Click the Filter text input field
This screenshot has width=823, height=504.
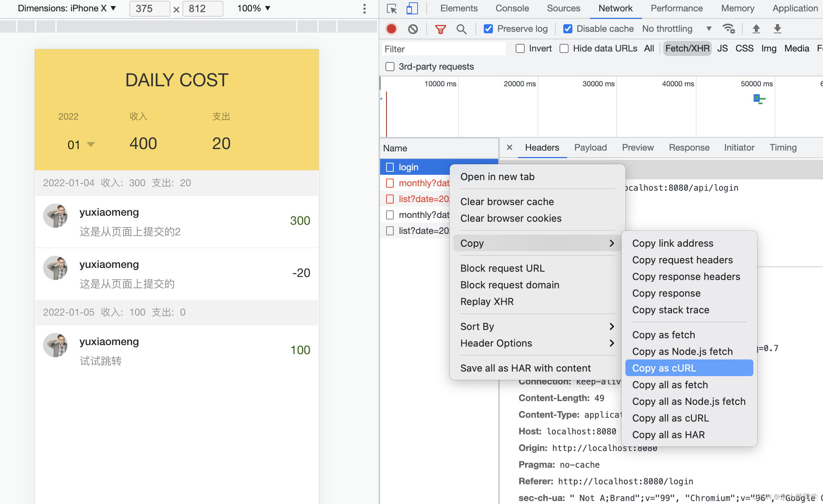coord(443,49)
